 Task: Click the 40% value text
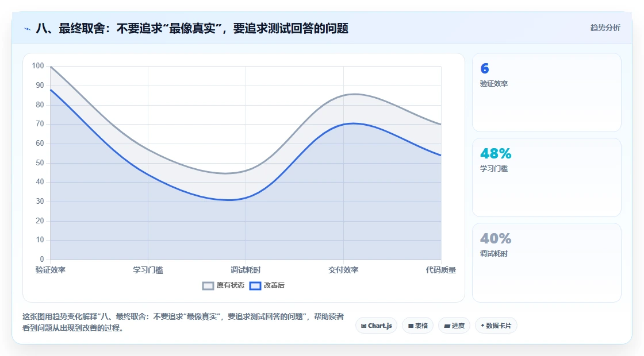pyautogui.click(x=496, y=239)
